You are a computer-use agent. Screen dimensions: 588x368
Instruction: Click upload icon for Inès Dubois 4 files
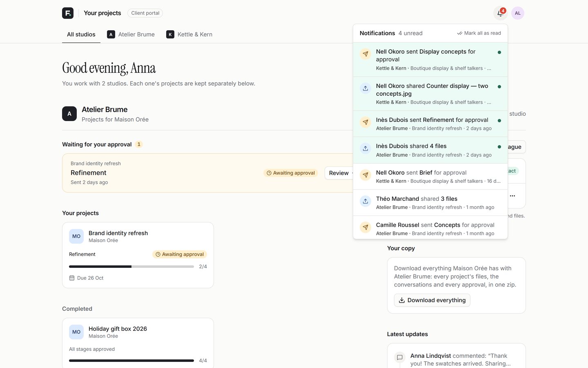coord(365,148)
